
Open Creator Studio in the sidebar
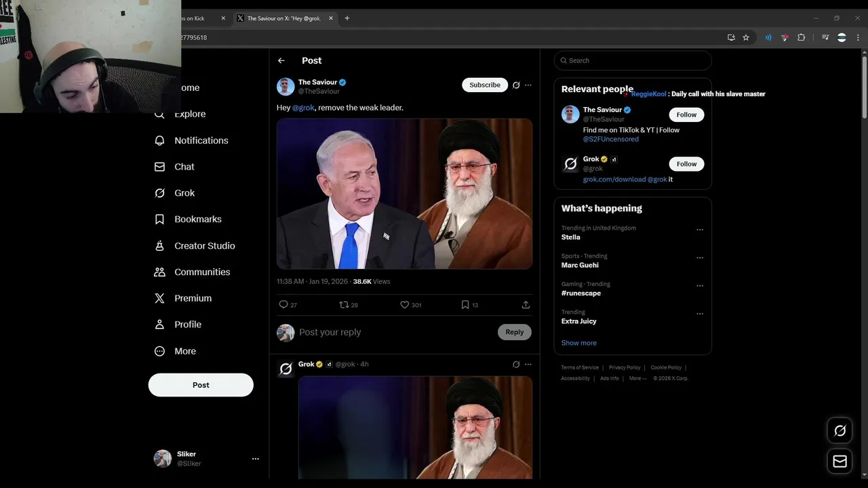pyautogui.click(x=195, y=245)
